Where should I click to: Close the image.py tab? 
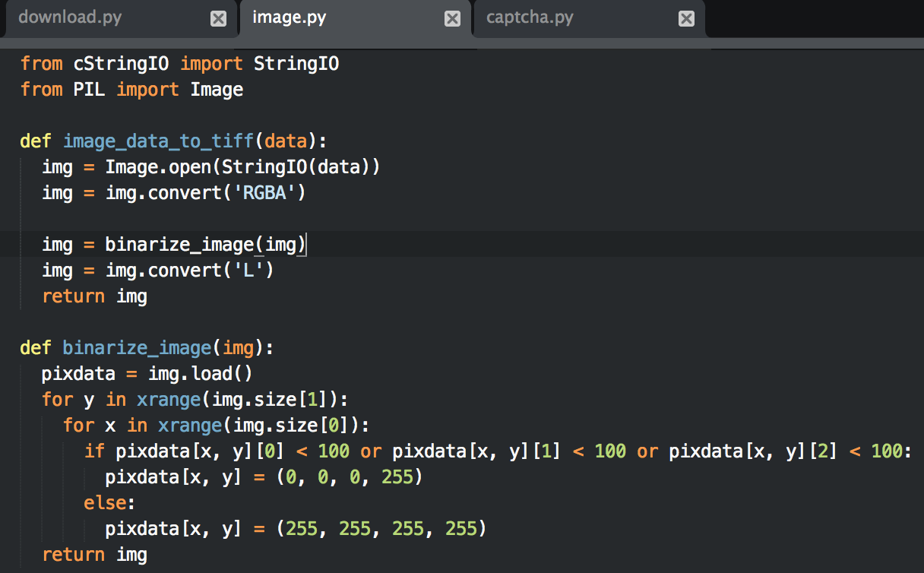click(x=452, y=19)
